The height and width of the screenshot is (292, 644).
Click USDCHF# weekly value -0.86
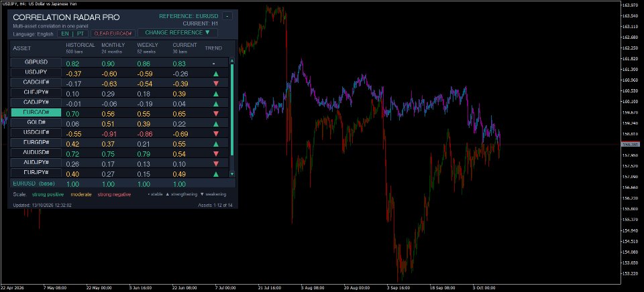(145, 134)
